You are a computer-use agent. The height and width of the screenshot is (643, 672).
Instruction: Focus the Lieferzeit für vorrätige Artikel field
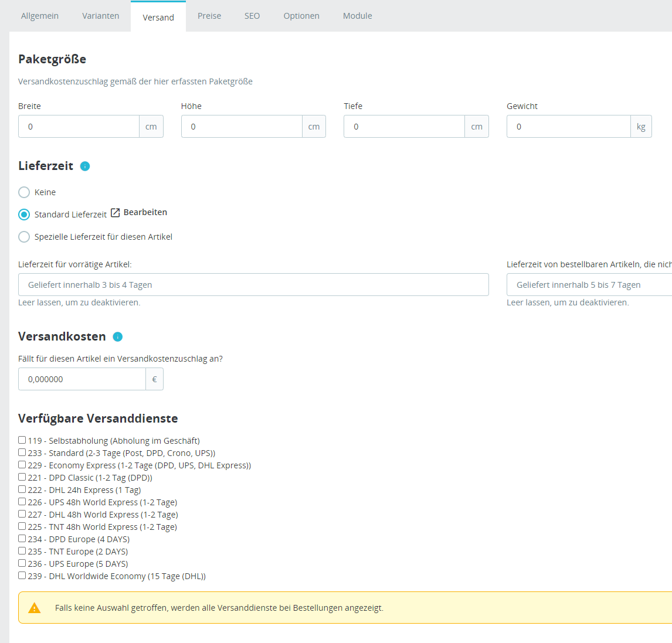pos(253,284)
